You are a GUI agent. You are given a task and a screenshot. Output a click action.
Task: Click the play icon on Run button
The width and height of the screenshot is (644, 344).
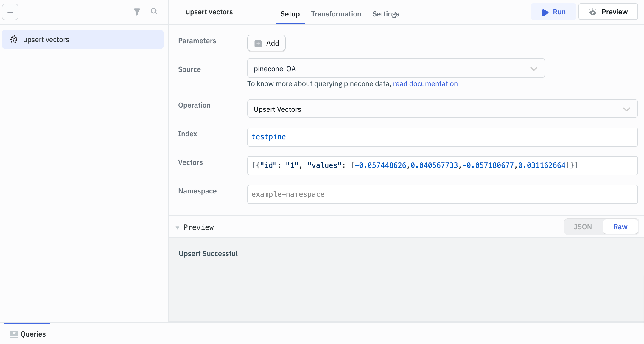pyautogui.click(x=545, y=12)
